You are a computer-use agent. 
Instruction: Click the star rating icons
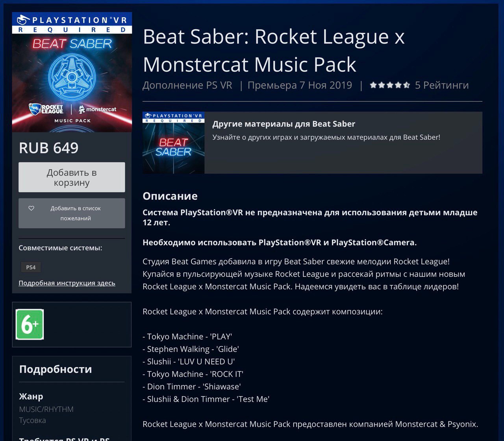coord(390,85)
